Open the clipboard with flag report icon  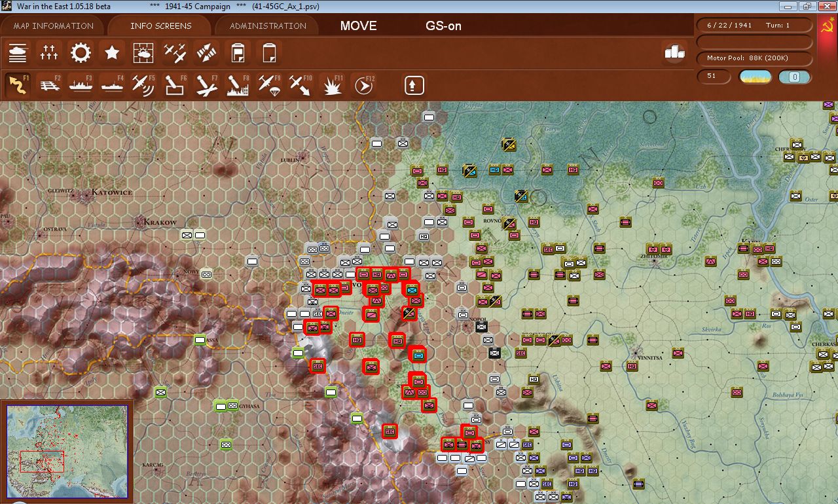238,53
